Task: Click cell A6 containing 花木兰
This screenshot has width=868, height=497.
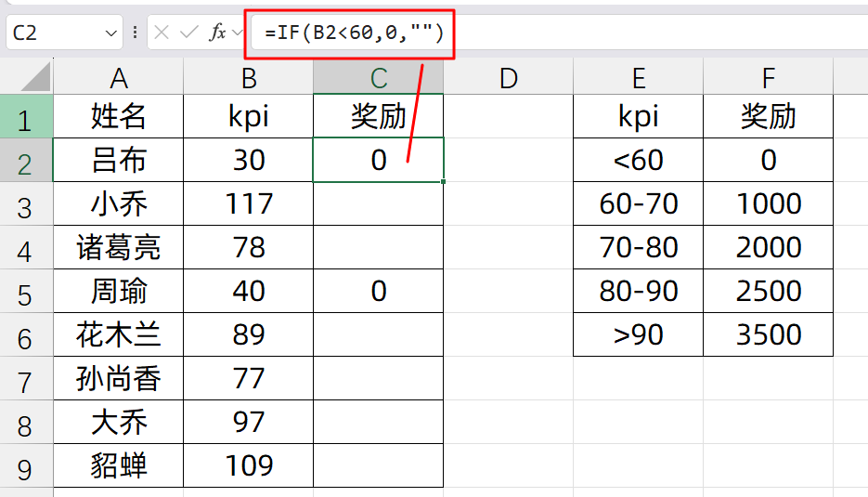Action: (119, 334)
